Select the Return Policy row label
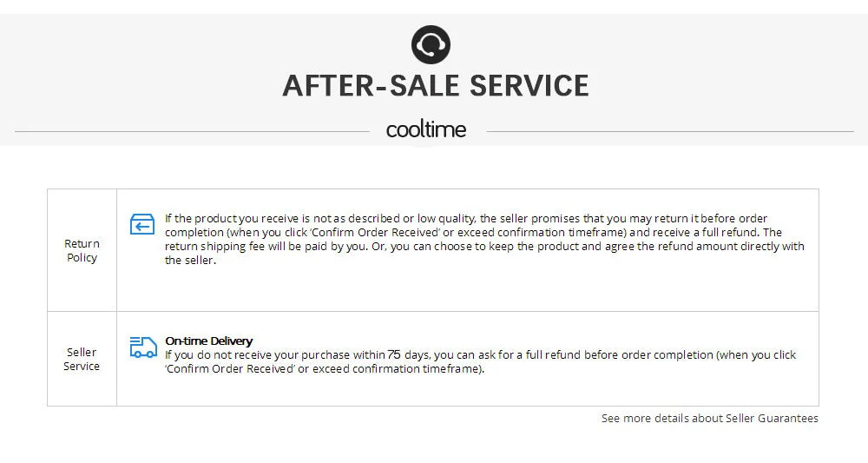This screenshot has height=463, width=868. pos(82,250)
